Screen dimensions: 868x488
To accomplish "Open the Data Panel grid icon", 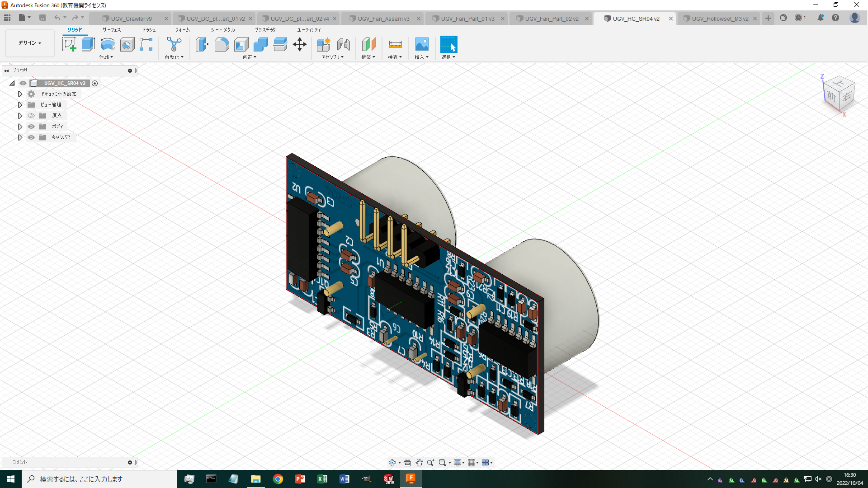I will (x=7, y=18).
